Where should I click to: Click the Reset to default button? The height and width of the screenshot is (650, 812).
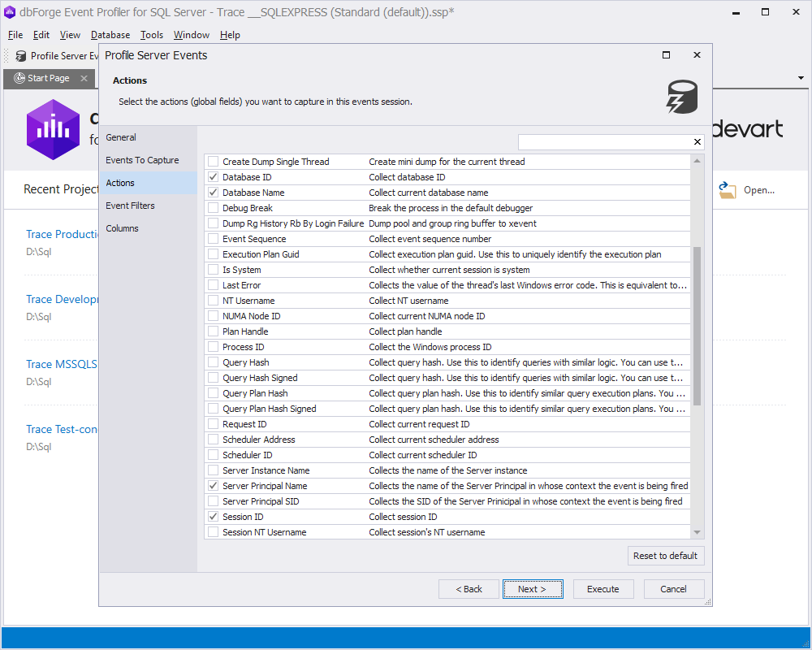coord(666,556)
